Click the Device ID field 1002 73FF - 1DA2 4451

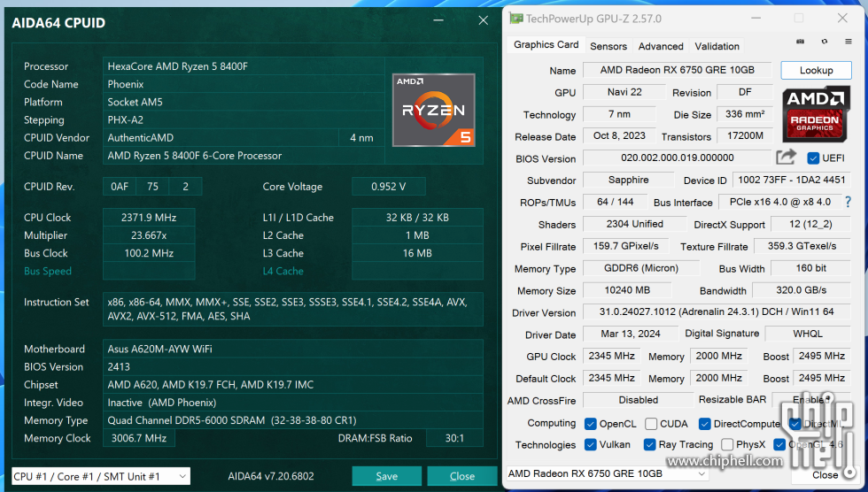click(791, 181)
